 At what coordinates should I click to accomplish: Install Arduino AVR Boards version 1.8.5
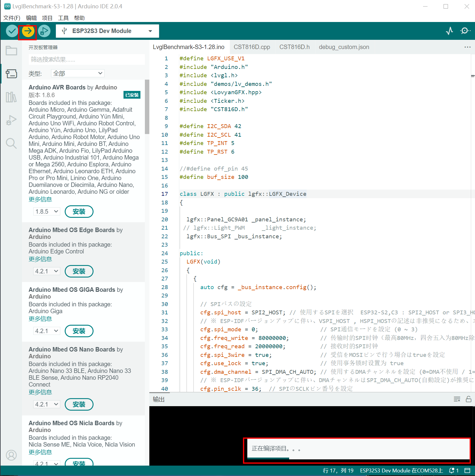(x=79, y=212)
